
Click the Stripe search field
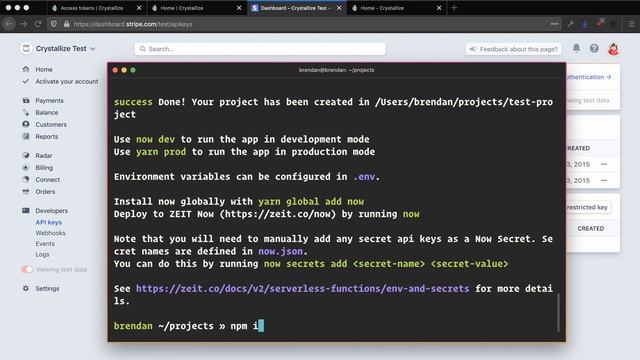(x=260, y=49)
